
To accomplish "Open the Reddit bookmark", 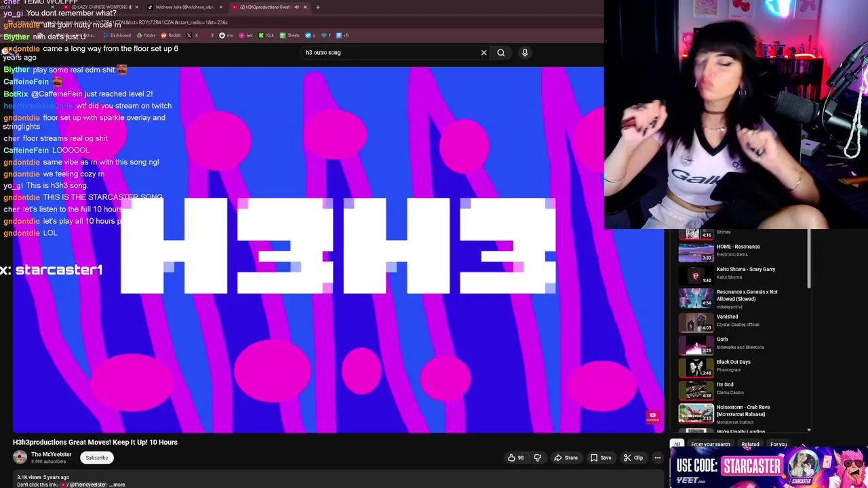I will tap(171, 35).
